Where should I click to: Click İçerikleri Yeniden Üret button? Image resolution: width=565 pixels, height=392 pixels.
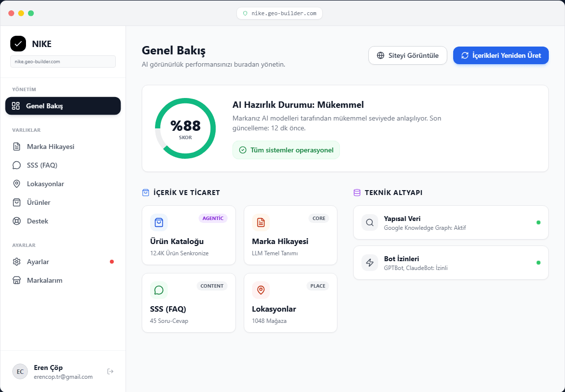pos(501,55)
